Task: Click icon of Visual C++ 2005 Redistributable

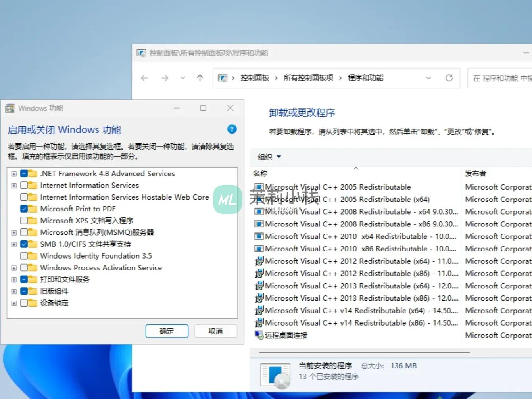Action: click(259, 187)
